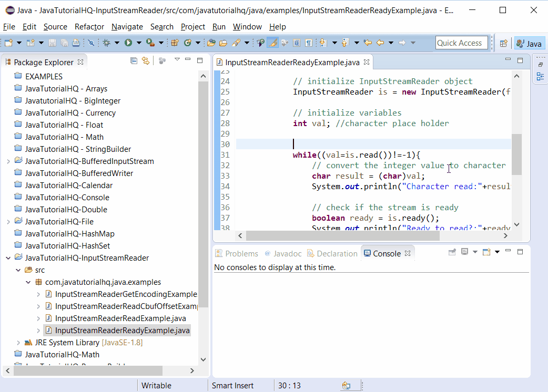This screenshot has height=392, width=548.
Task: Open the Quick Access search field
Action: [461, 43]
